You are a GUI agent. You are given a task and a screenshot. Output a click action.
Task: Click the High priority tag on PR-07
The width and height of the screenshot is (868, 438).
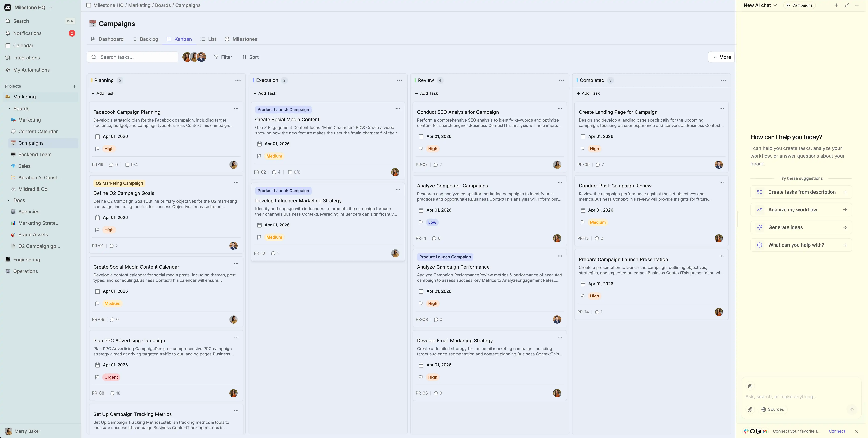point(432,149)
